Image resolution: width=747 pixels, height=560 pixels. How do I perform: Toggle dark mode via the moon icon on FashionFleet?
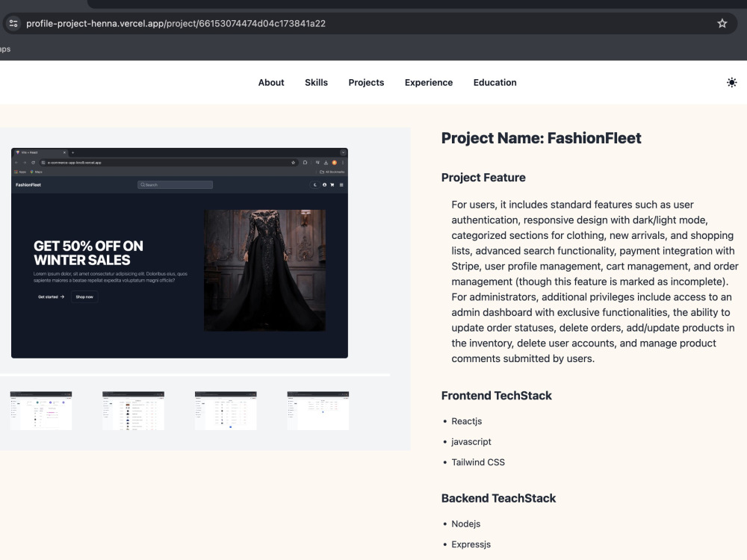pos(315,184)
